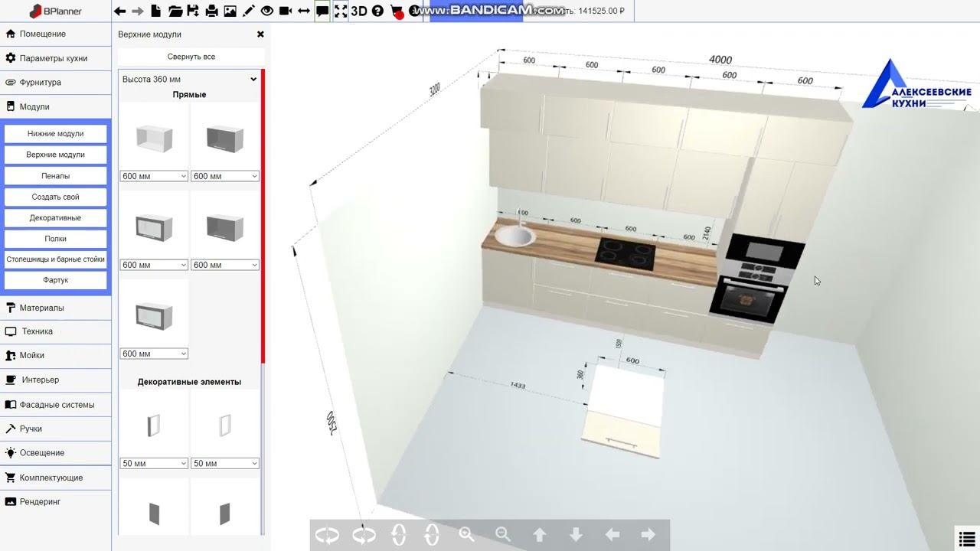Toggle the 3D view mode
The image size is (980, 551).
pos(359,11)
